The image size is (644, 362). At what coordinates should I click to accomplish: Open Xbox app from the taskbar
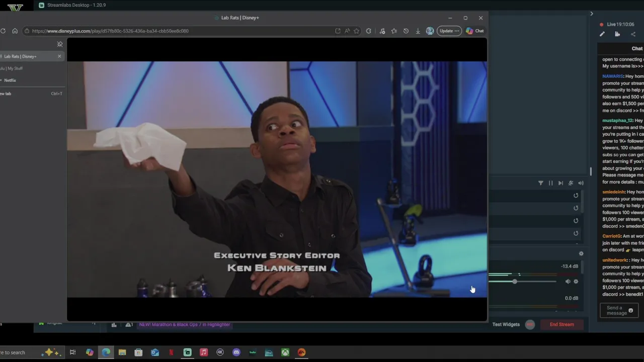coord(285,352)
